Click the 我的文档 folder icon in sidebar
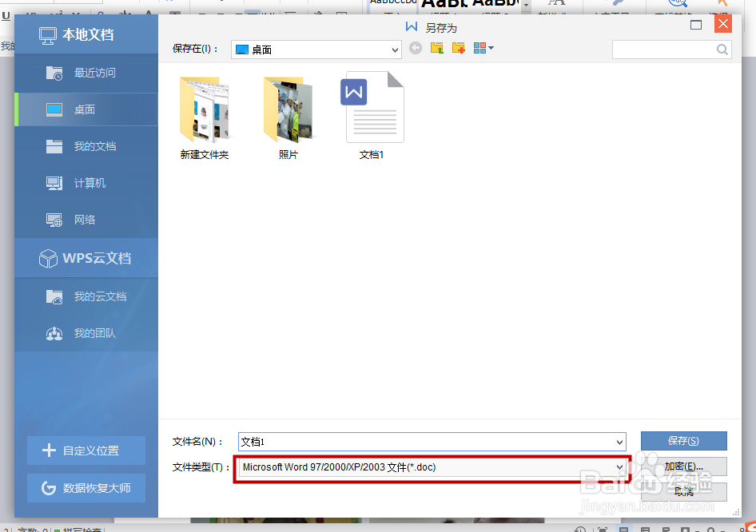This screenshot has height=532, width=756. [x=54, y=146]
